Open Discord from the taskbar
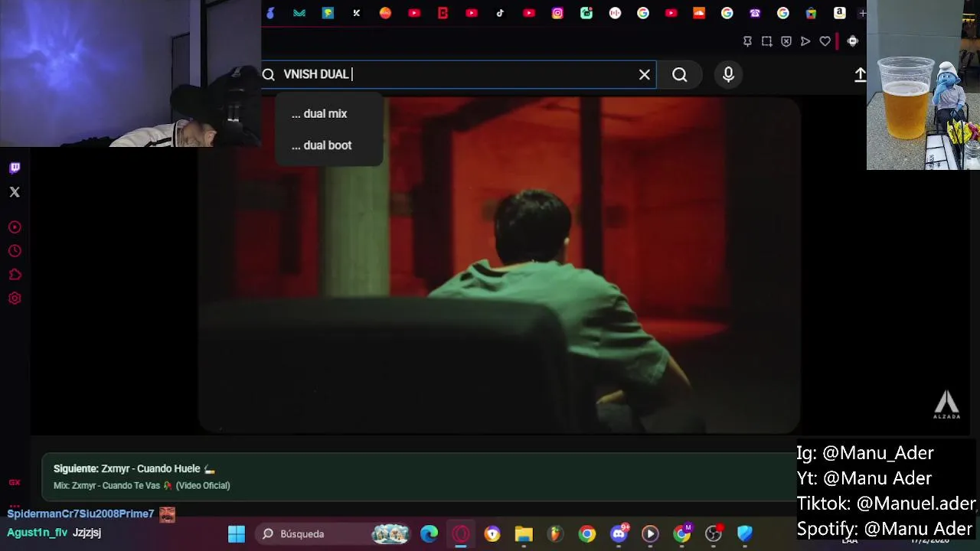Image resolution: width=980 pixels, height=551 pixels. tap(619, 533)
